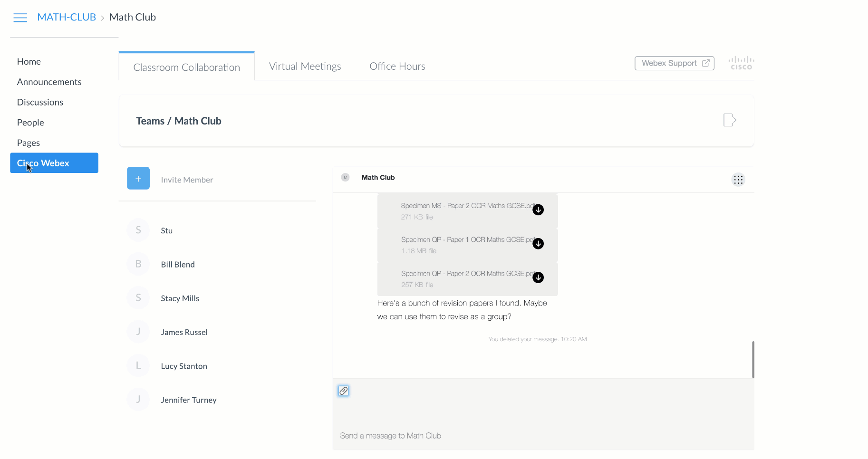Click Stacy Mills' S avatar
This screenshot has width=868, height=459.
(x=138, y=298)
